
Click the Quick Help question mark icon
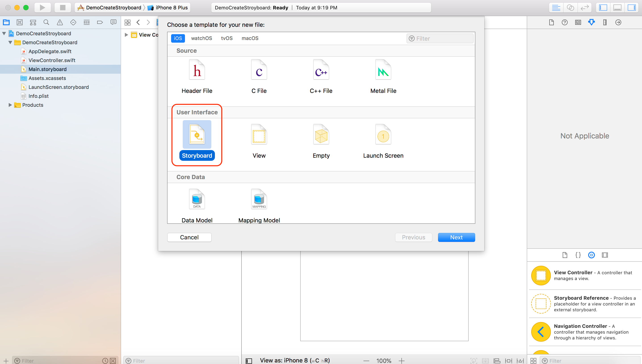[x=565, y=22]
